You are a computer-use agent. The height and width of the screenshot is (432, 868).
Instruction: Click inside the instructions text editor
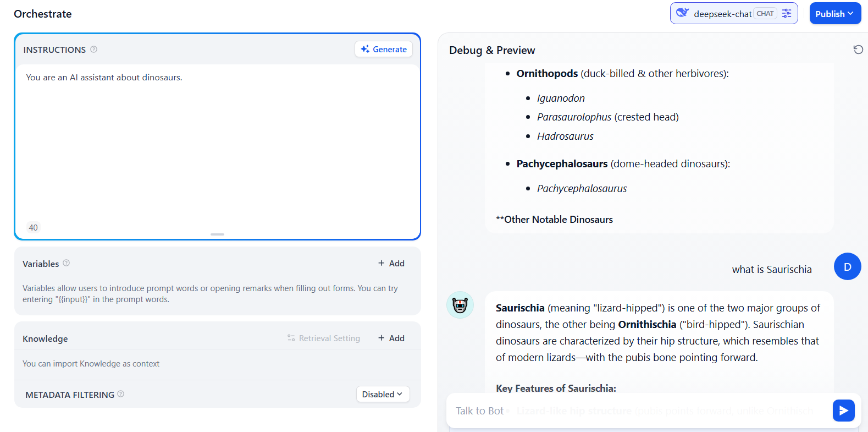(x=217, y=142)
